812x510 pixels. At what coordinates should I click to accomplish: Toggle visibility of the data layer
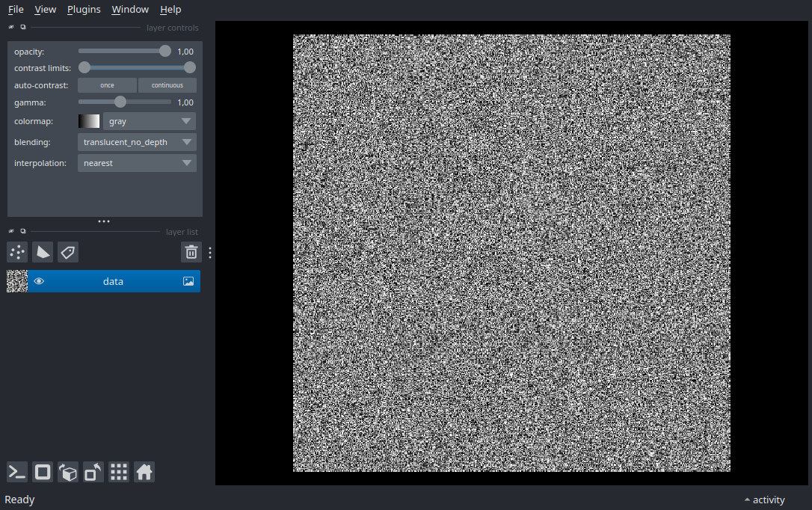click(39, 281)
